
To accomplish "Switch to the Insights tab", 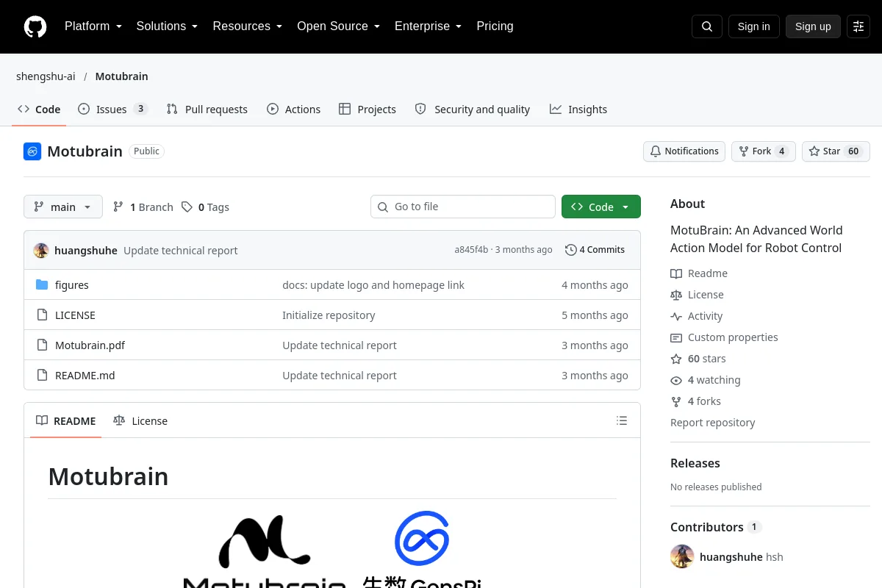I will coord(578,110).
